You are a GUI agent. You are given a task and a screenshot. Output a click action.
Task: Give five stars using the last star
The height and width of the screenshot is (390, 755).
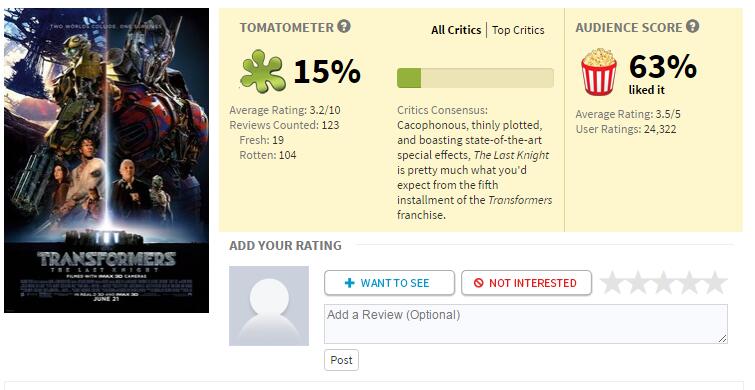coord(715,283)
